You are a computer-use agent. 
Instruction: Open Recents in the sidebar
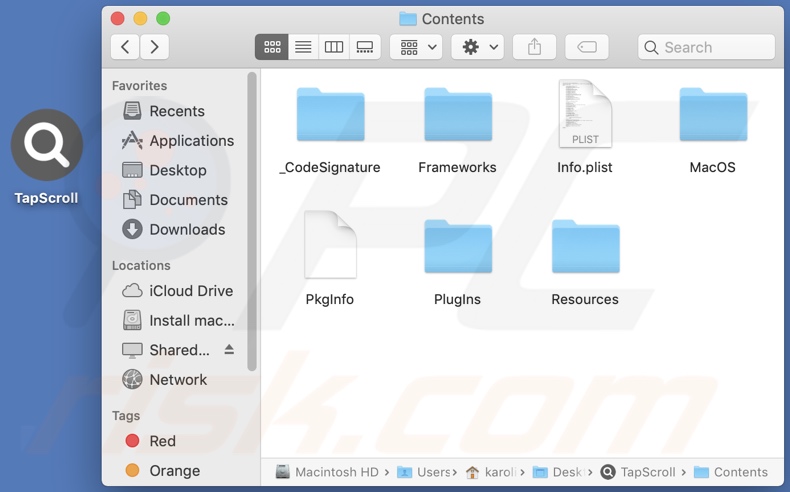(x=164, y=111)
